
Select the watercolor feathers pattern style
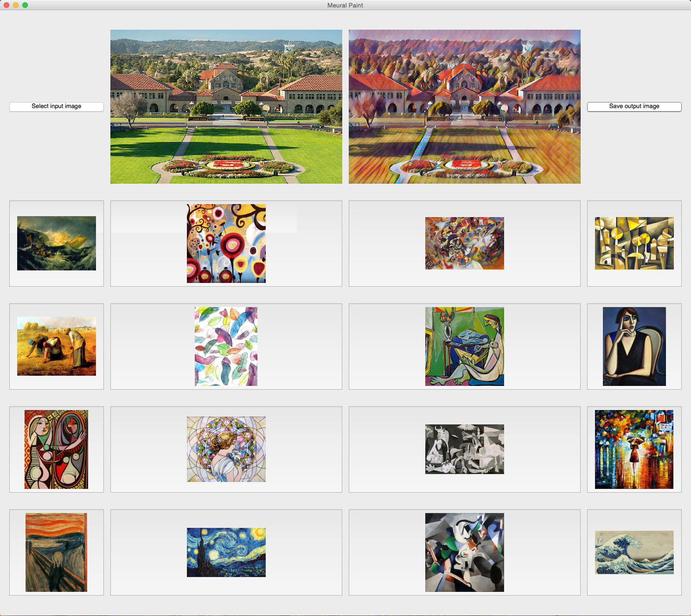pos(226,346)
